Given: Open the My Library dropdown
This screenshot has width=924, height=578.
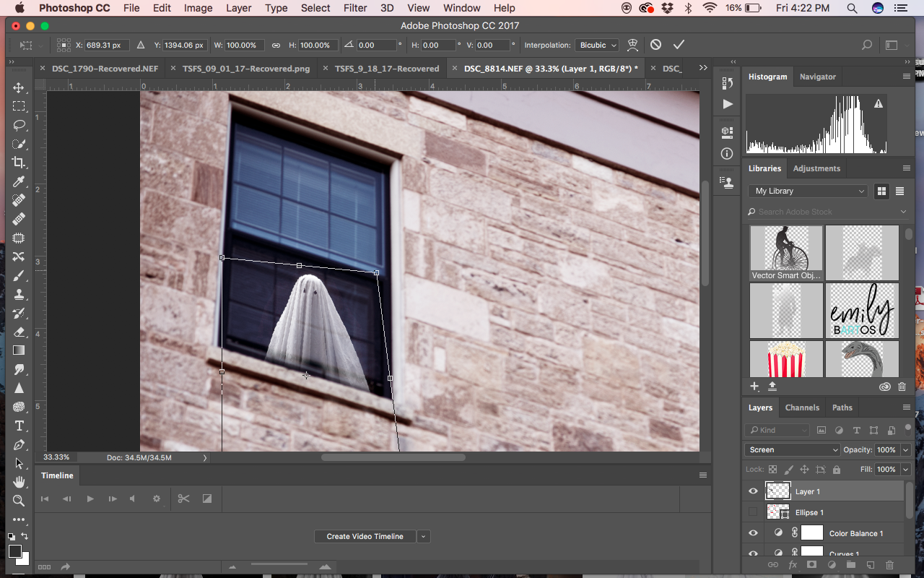Looking at the screenshot, I should click(808, 191).
